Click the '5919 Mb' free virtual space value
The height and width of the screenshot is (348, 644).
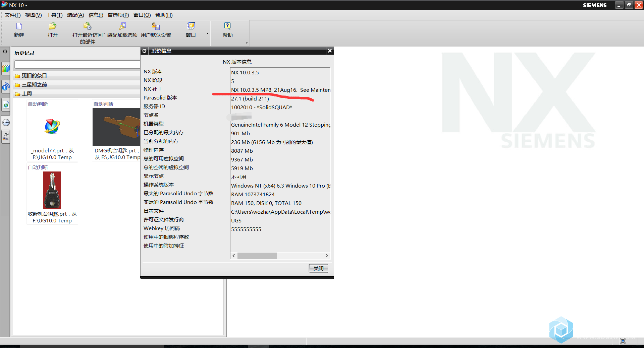[x=242, y=168]
